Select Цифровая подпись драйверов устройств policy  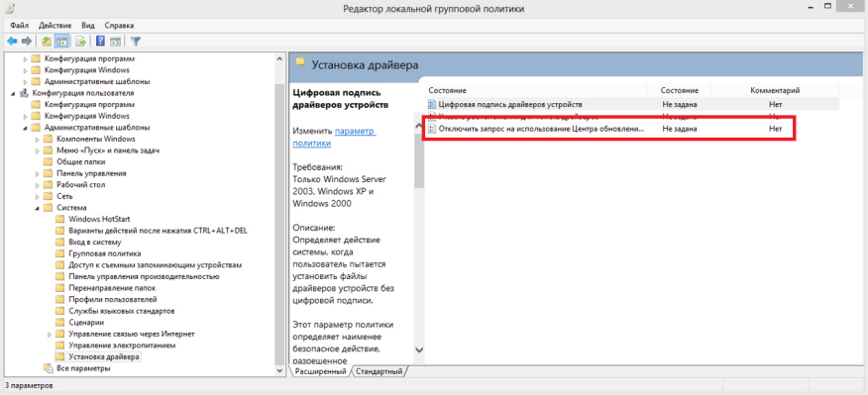[510, 104]
